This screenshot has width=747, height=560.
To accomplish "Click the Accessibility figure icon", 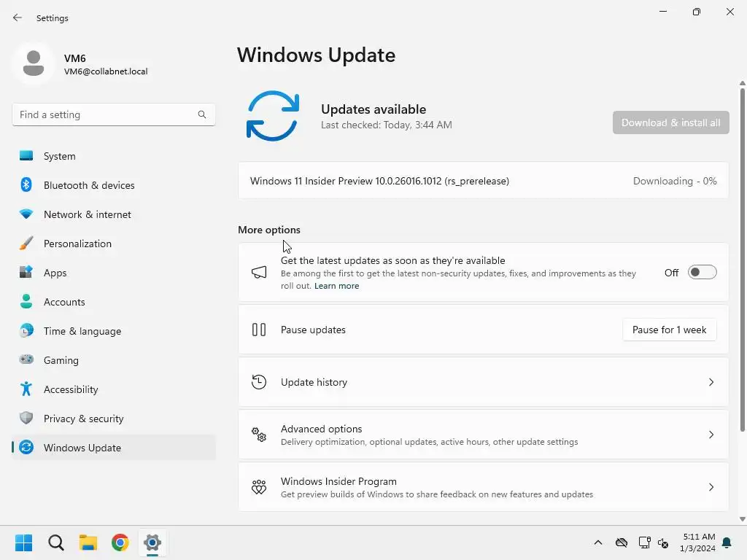I will point(26,389).
